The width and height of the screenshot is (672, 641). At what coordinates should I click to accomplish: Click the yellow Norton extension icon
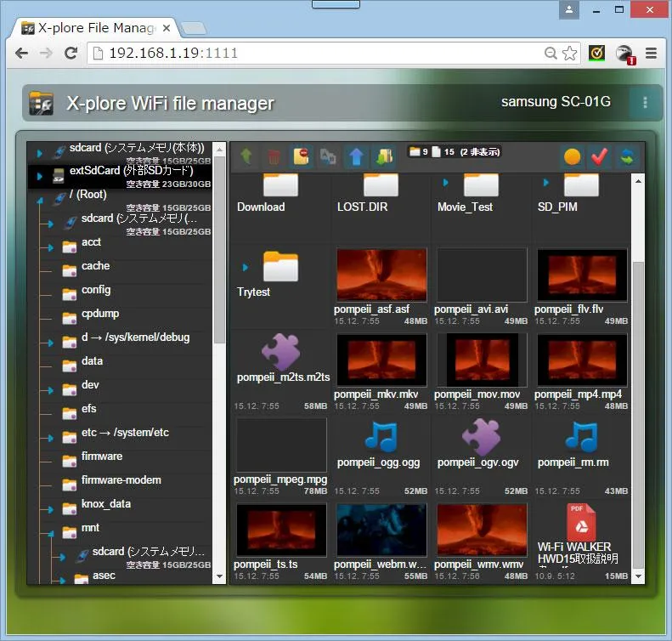pos(597,54)
